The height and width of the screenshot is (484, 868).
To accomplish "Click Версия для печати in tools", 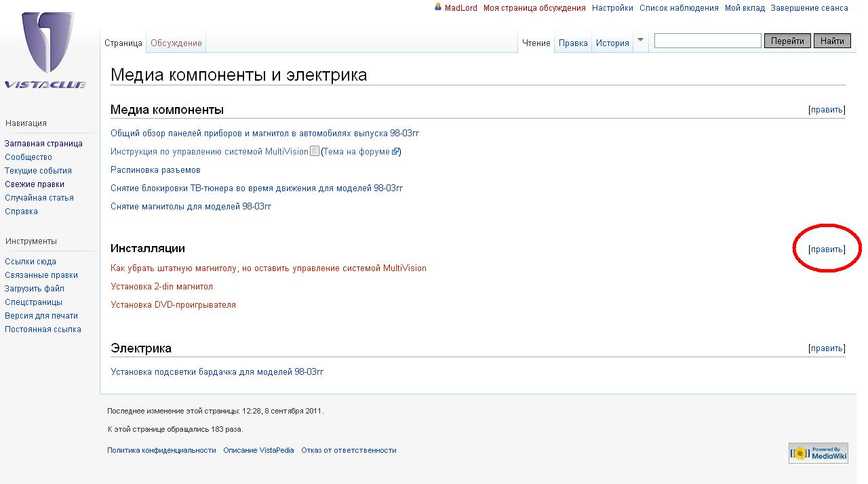I will 41,316.
